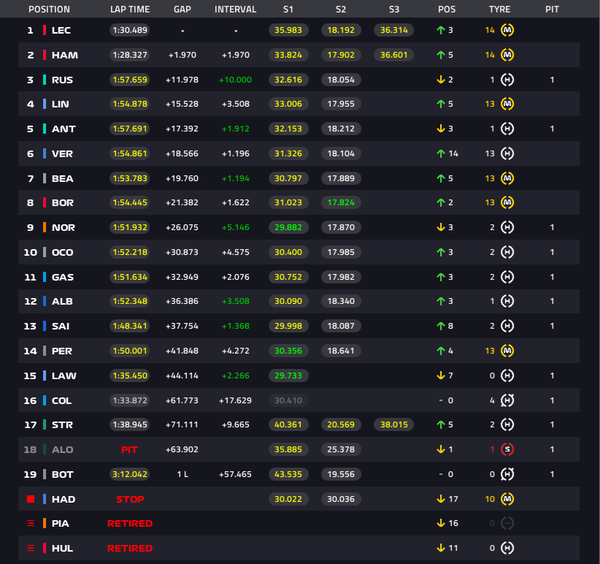Select driver NOR name
This screenshot has width=600, height=564.
[x=63, y=228]
